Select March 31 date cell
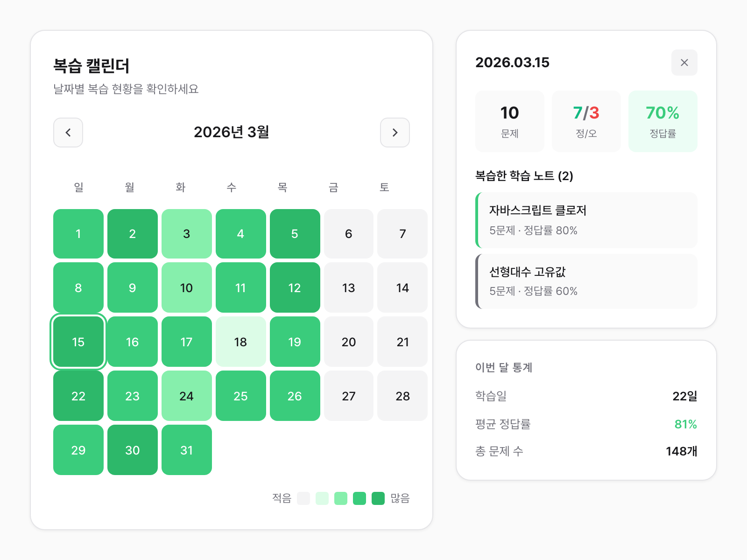The image size is (747, 560). (x=186, y=450)
